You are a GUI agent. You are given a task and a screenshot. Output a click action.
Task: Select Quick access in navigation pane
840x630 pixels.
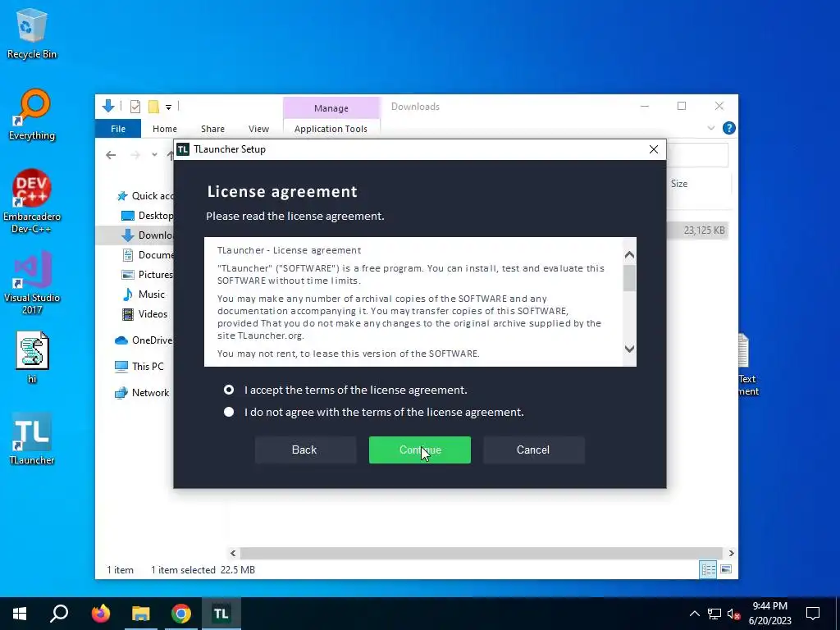click(x=144, y=196)
